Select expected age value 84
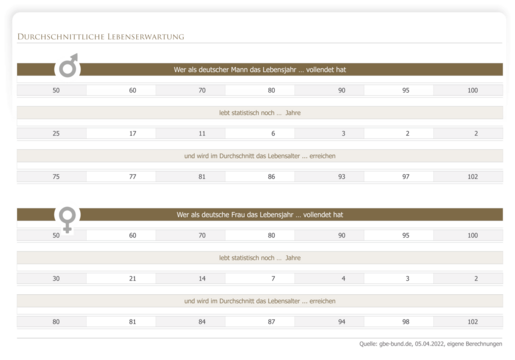Screen dimensions: 515x360 202,322
